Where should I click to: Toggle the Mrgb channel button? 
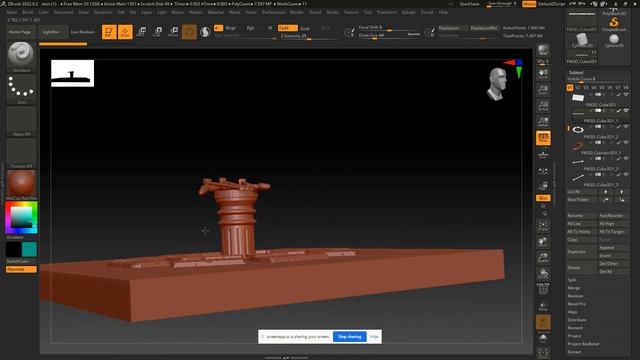click(x=231, y=28)
